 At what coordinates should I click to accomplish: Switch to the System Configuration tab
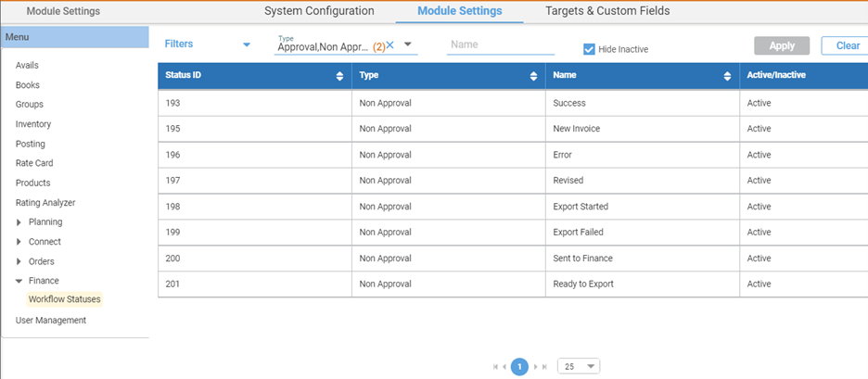(319, 11)
